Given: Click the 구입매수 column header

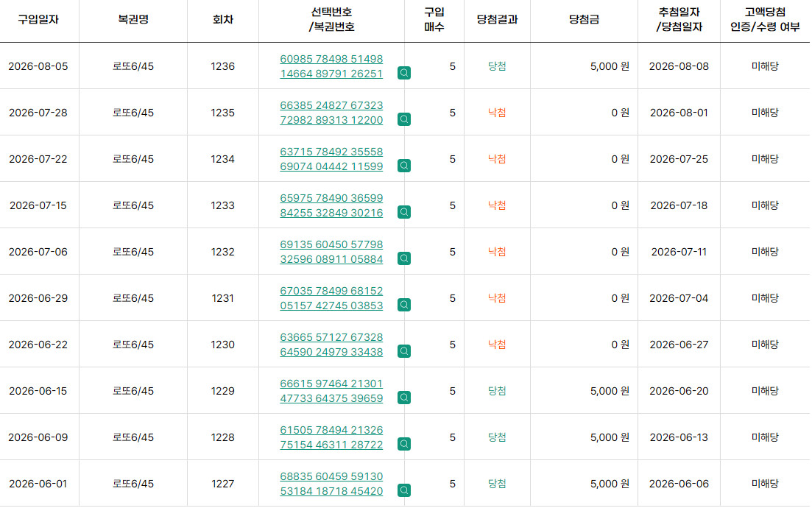Looking at the screenshot, I should (434, 20).
